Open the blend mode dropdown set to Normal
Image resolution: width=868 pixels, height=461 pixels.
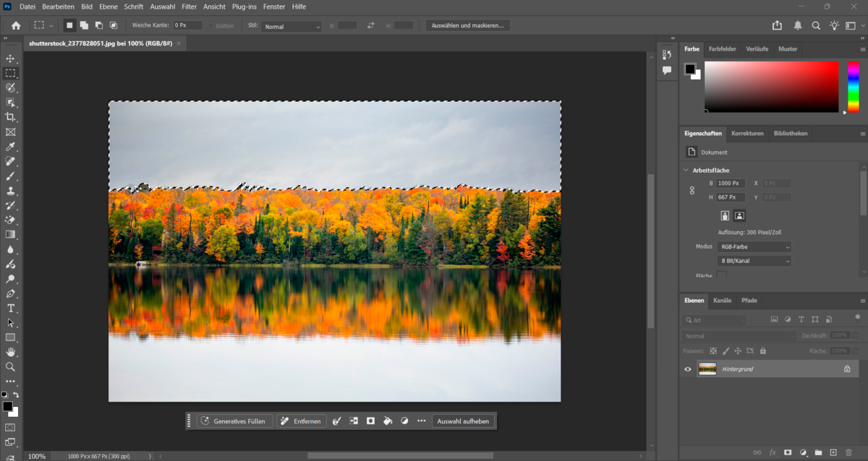coord(738,336)
